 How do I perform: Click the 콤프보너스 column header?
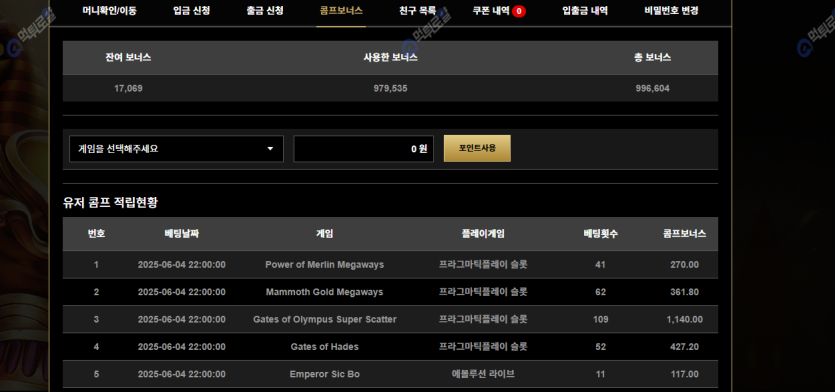[684, 234]
